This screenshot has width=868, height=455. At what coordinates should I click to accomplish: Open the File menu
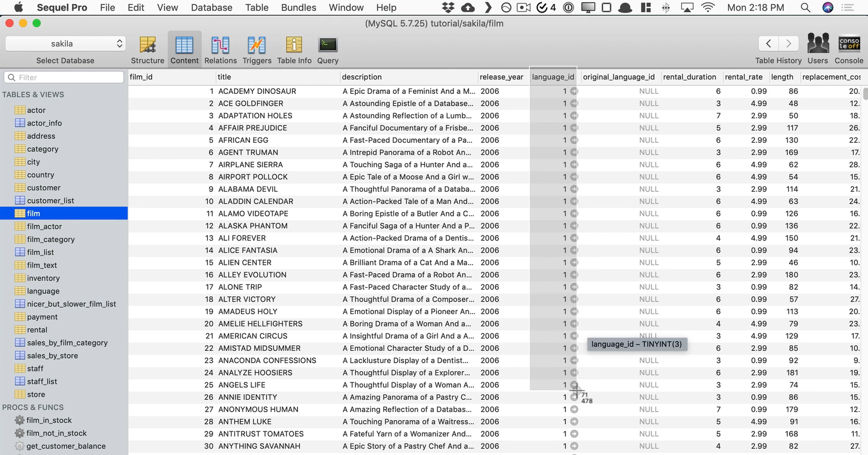(107, 7)
